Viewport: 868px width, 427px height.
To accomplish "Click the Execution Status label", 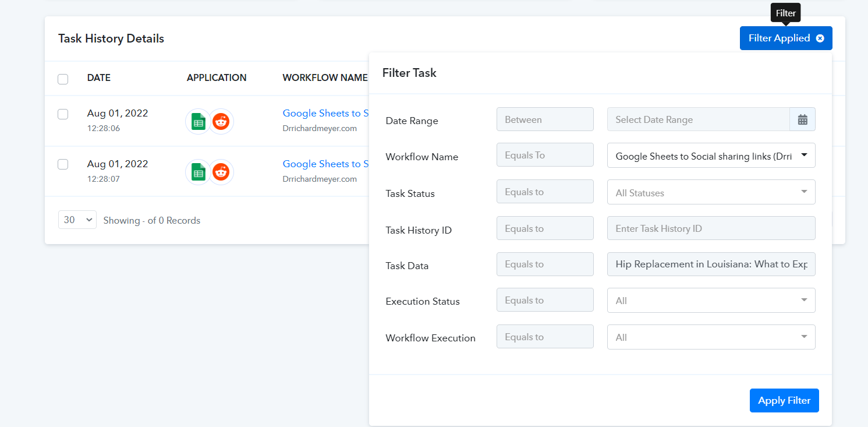I will tap(423, 301).
